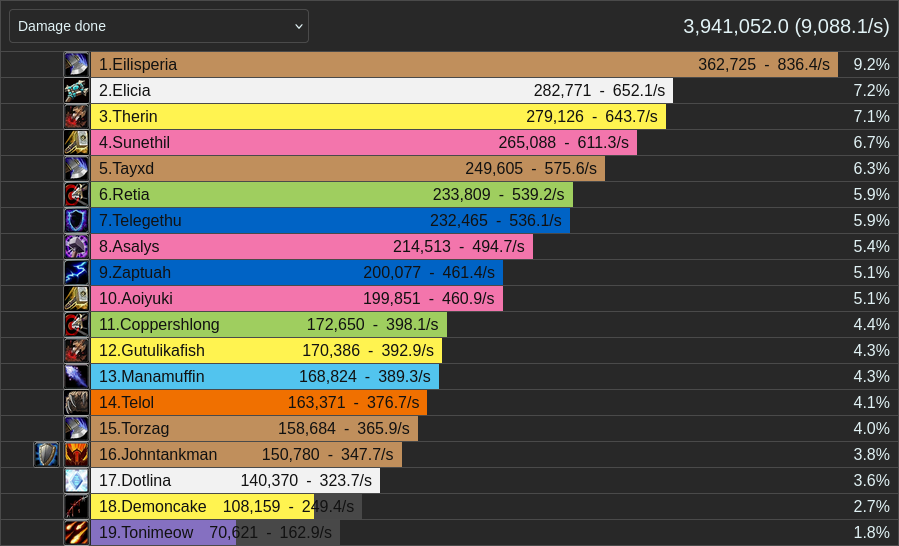Screen dimensions: 899x546
Task: Click Retia's spec icon
Action: (76, 194)
